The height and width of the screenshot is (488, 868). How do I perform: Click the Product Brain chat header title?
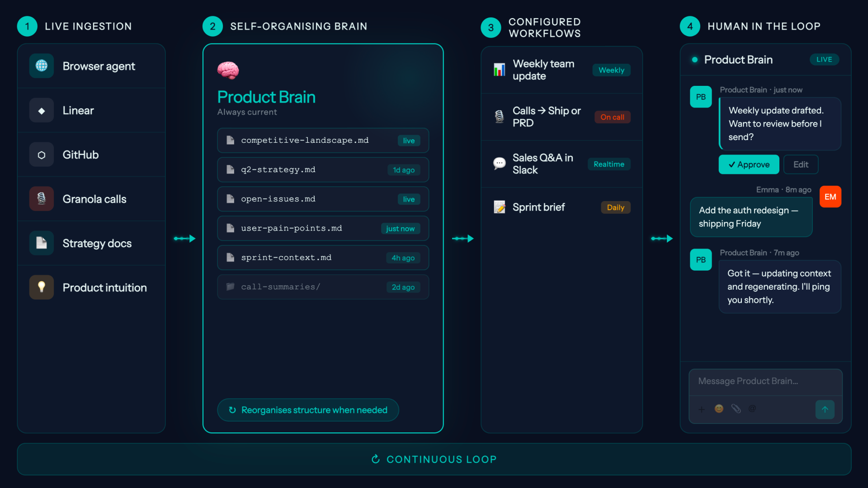click(738, 60)
